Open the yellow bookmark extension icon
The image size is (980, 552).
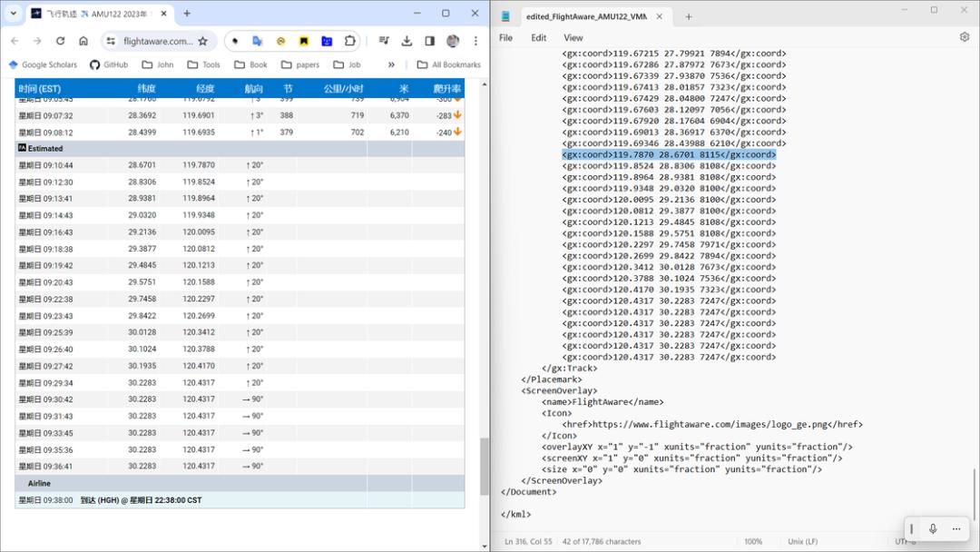(304, 41)
